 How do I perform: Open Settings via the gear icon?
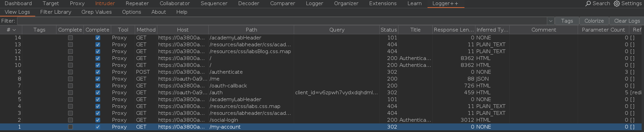click(x=617, y=3)
